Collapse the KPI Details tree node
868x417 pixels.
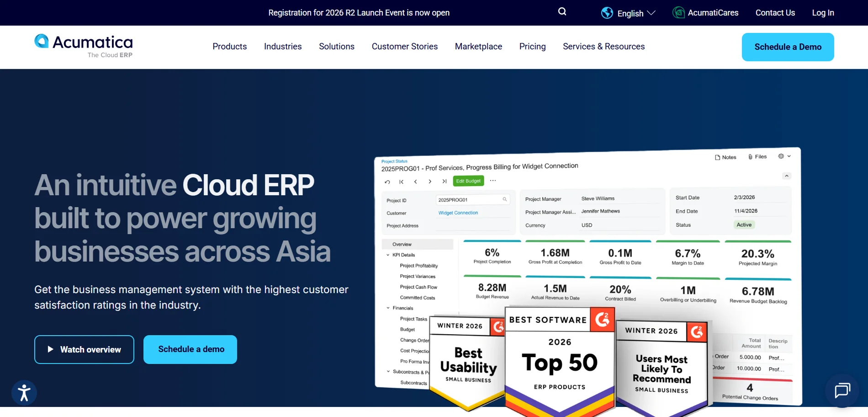[388, 255]
